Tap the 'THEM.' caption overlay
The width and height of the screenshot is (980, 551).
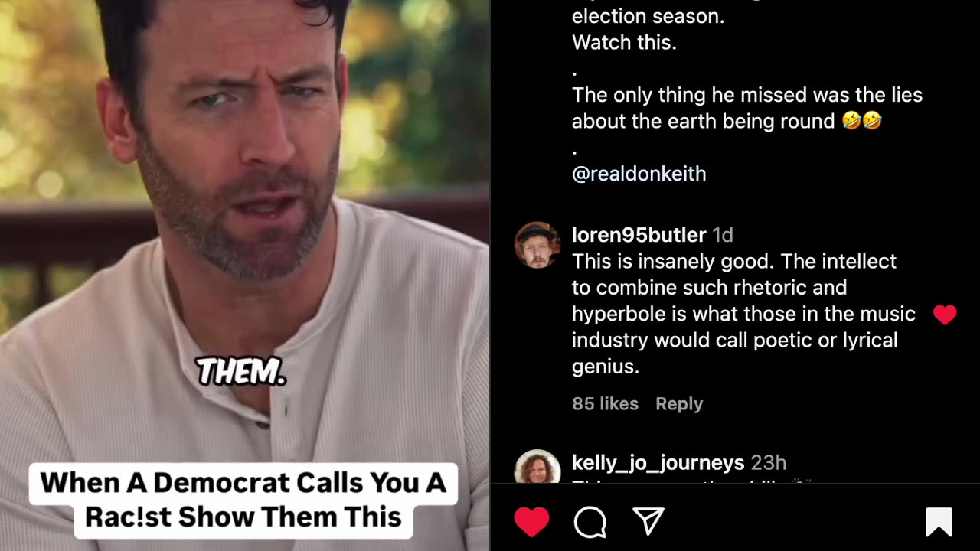point(242,372)
